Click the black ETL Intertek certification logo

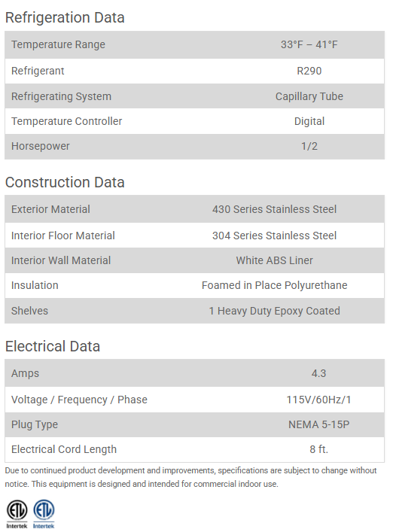click(17, 514)
